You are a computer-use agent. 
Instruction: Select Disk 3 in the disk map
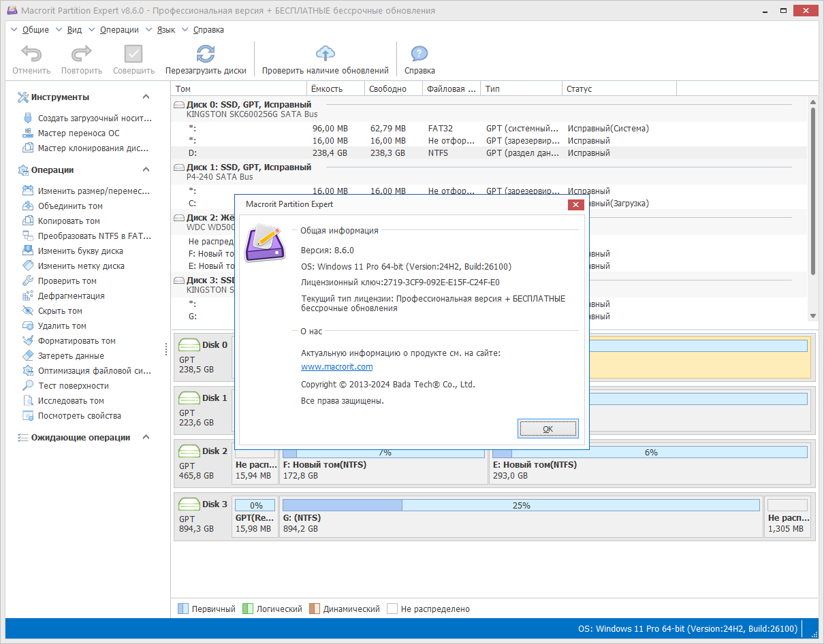[203, 516]
